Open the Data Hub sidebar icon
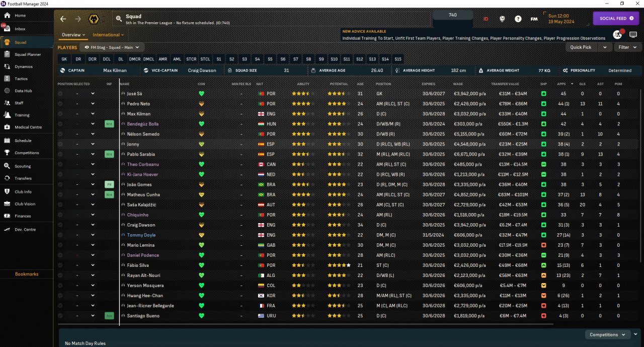644x347 pixels. click(x=7, y=91)
